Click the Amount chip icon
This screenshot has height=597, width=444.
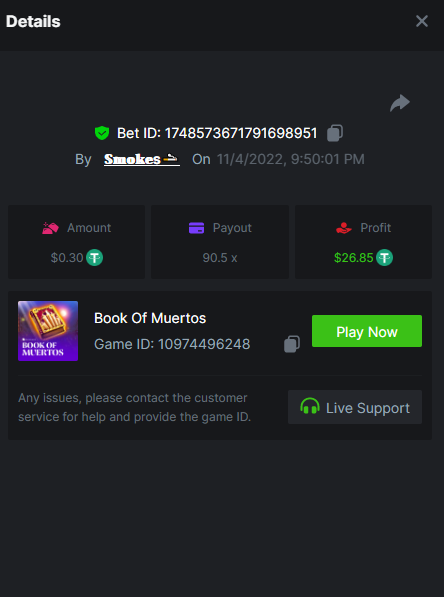pos(50,228)
